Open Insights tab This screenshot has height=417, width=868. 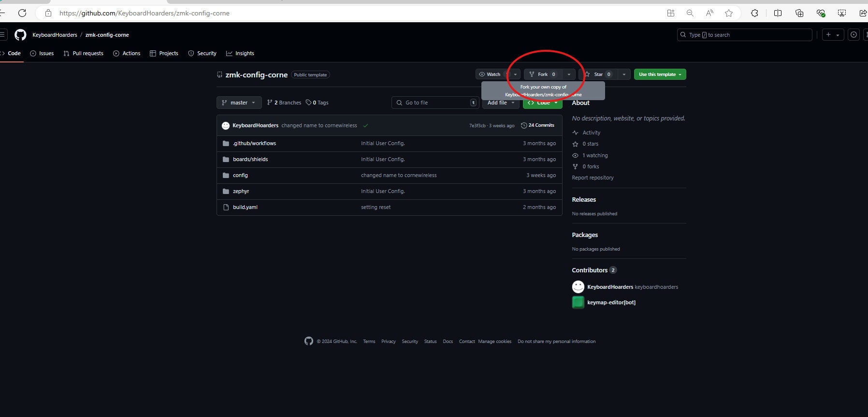(x=240, y=53)
